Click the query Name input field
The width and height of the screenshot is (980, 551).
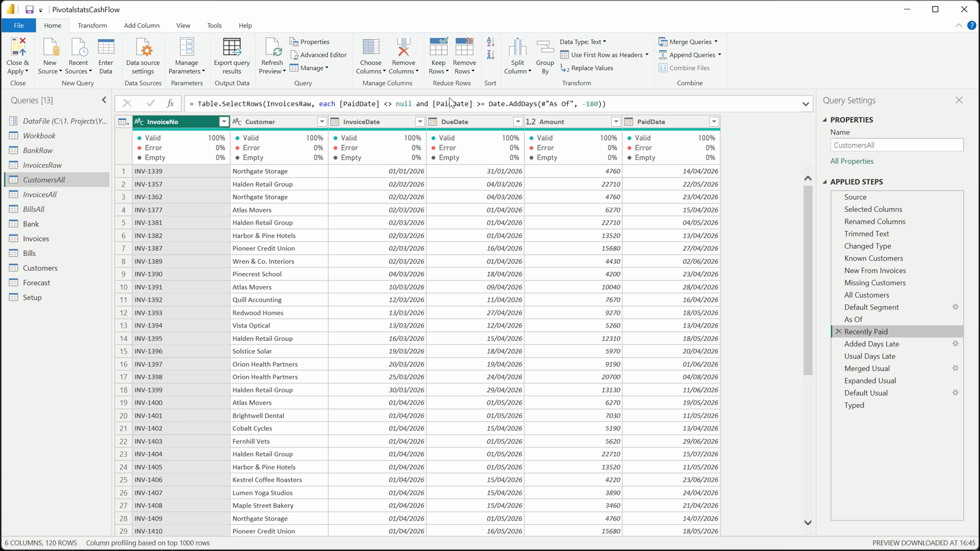(897, 145)
